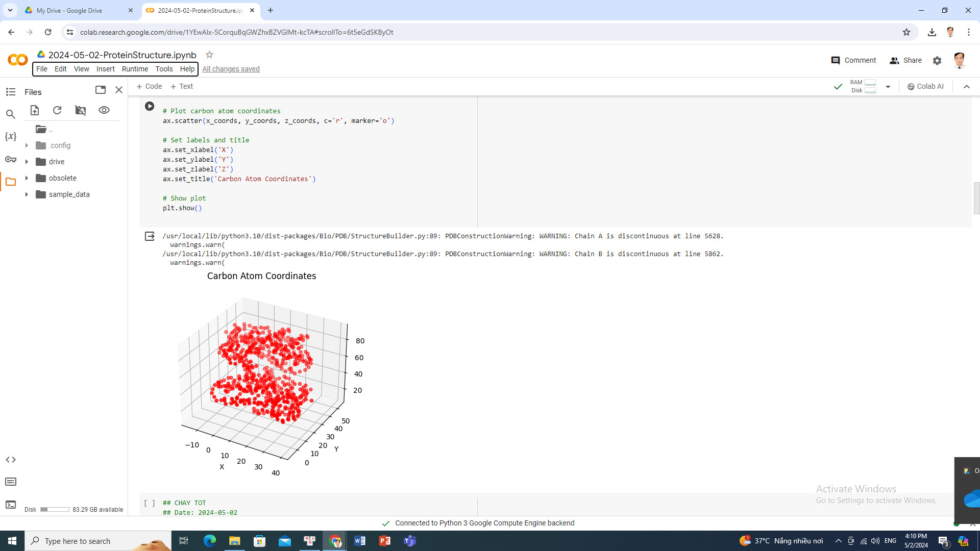The width and height of the screenshot is (980, 551).
Task: Open the Secrets key icon sidebar
Action: pos(11,159)
